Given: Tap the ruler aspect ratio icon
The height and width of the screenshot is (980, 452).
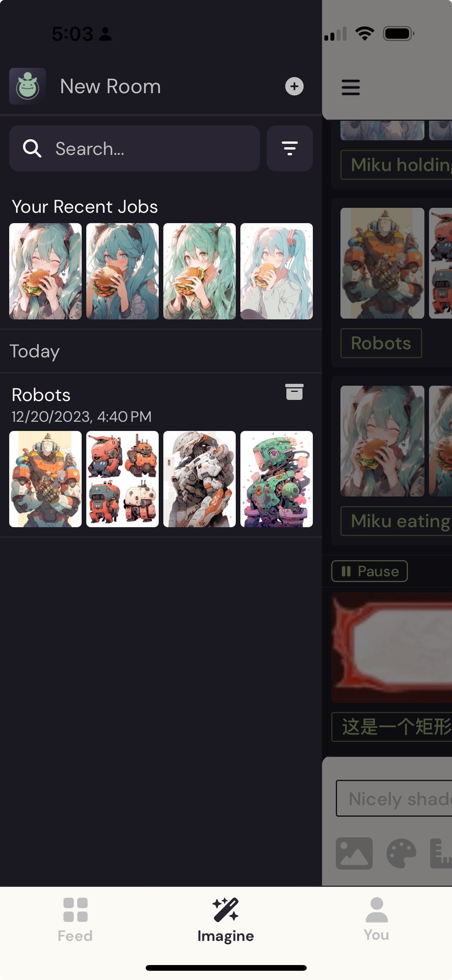Looking at the screenshot, I should click(441, 853).
